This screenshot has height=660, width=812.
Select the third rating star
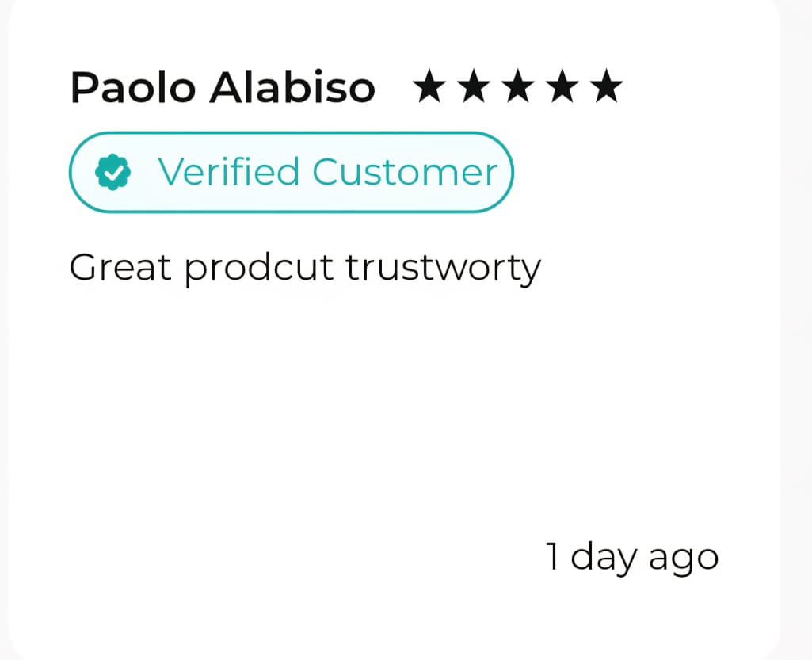pyautogui.click(x=519, y=86)
